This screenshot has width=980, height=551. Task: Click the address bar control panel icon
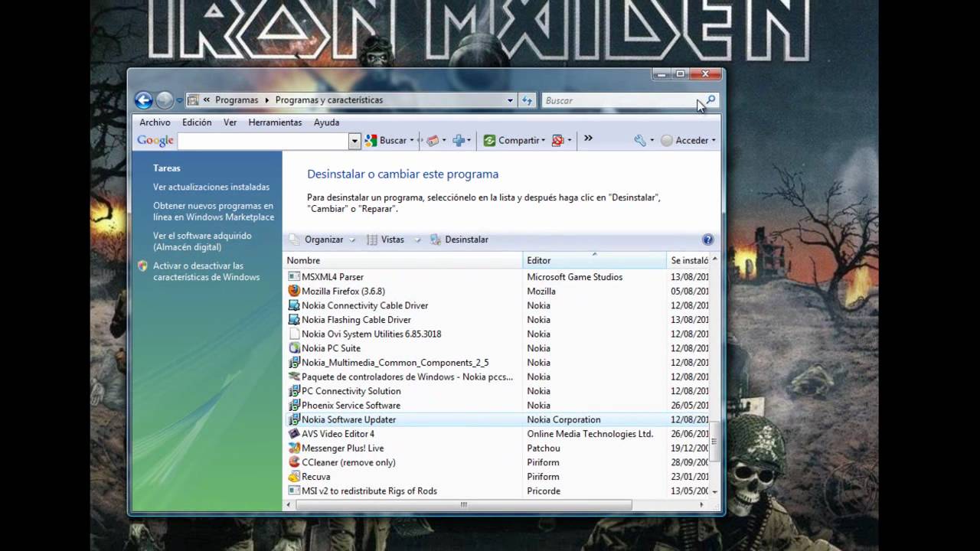tap(193, 100)
